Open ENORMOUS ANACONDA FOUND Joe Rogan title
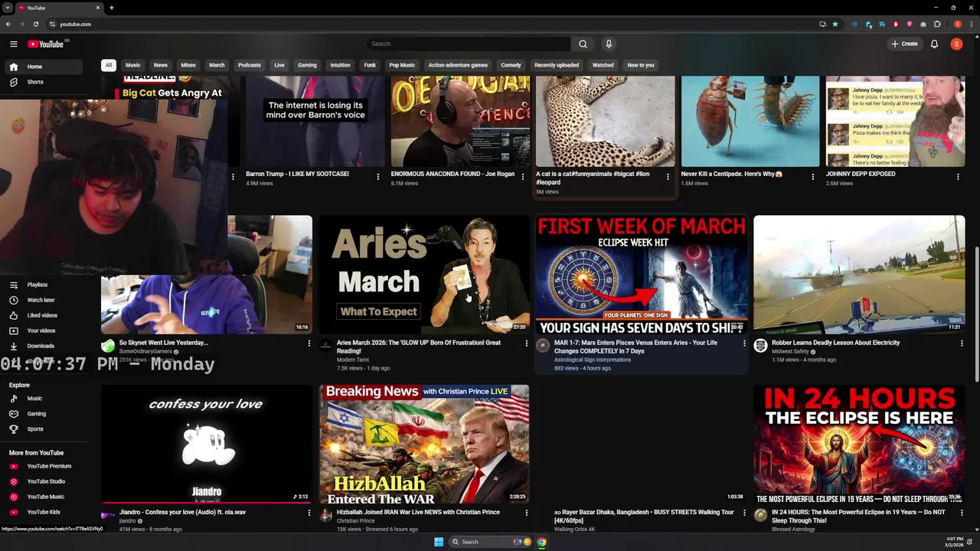Image resolution: width=980 pixels, height=551 pixels. (452, 174)
